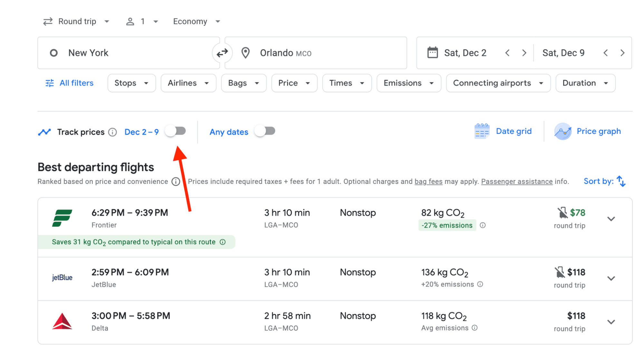This screenshot has width=644, height=351.
Task: Open the Date grid view
Action: 502,132
